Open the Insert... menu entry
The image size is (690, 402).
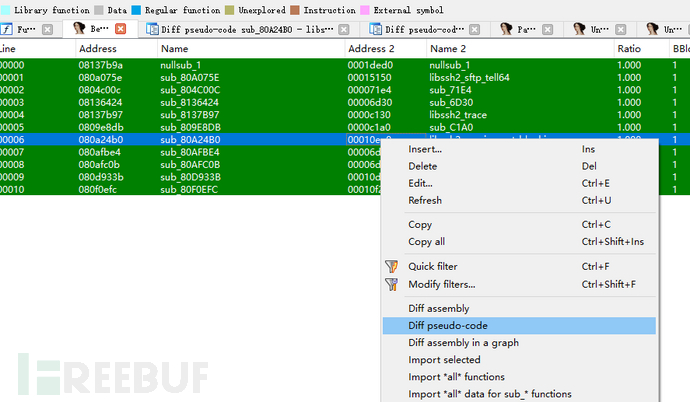[425, 149]
